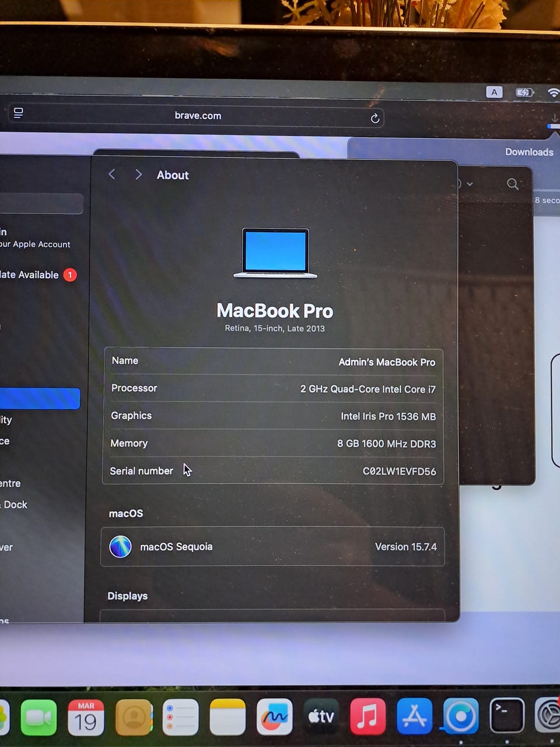Go forward using the right chevron beside About
Viewport: 560px width, 747px height.
click(x=138, y=174)
